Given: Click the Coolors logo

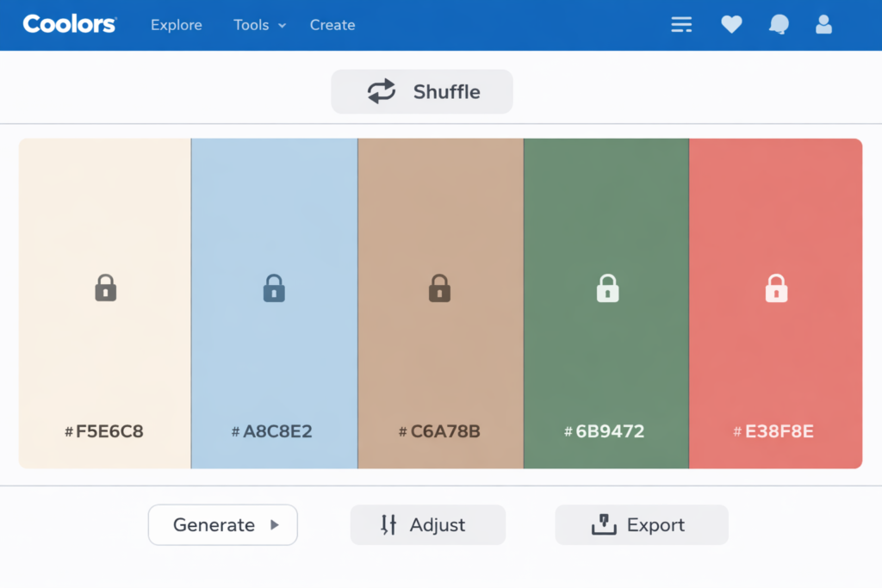Looking at the screenshot, I should tap(69, 24).
